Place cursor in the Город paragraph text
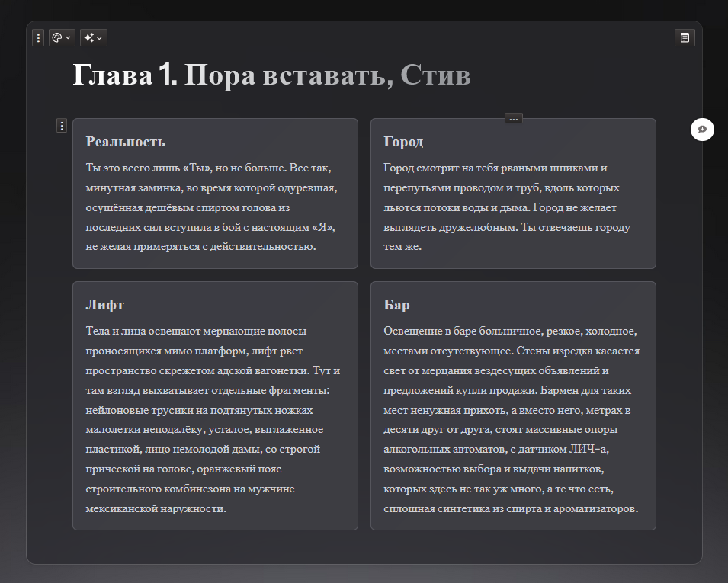The image size is (728, 583). (x=503, y=207)
